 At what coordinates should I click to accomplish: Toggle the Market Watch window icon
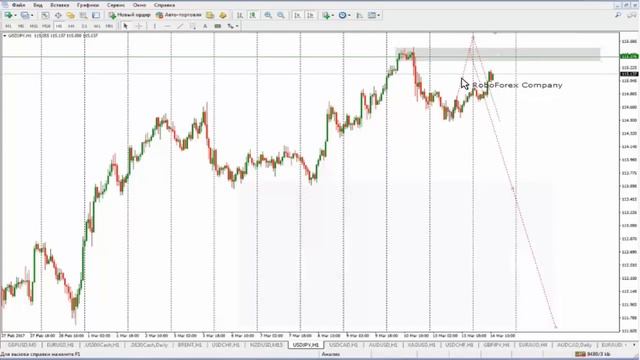coord(45,15)
